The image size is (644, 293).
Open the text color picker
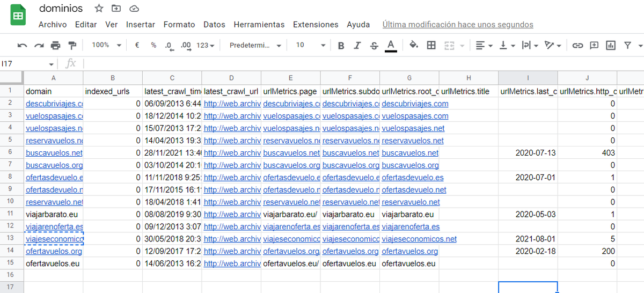391,46
